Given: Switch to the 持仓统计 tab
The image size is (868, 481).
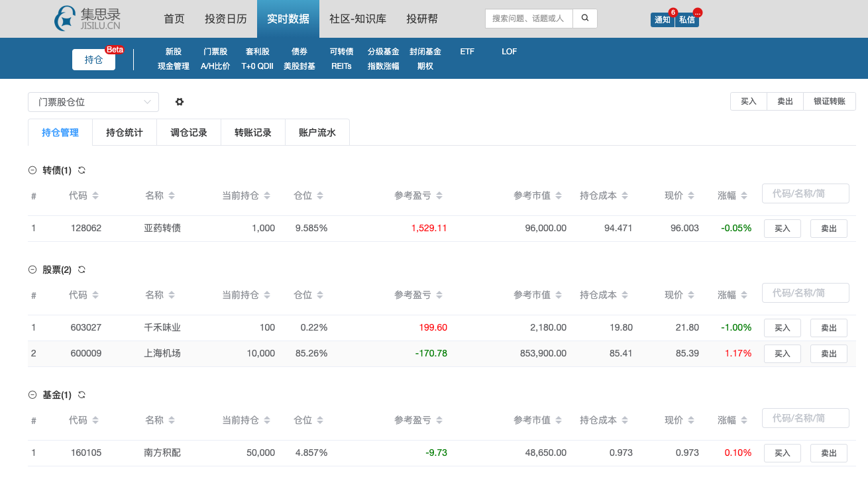Looking at the screenshot, I should click(125, 133).
